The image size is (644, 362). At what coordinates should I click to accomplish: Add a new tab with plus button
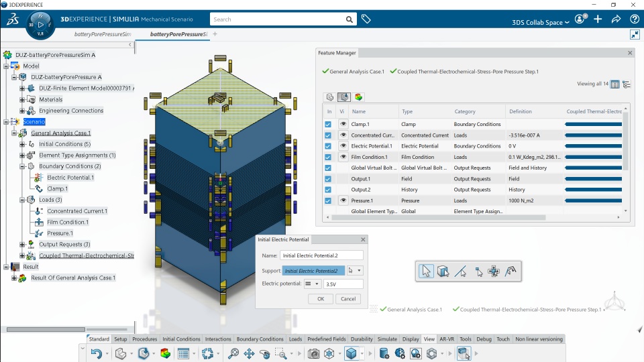tap(215, 34)
